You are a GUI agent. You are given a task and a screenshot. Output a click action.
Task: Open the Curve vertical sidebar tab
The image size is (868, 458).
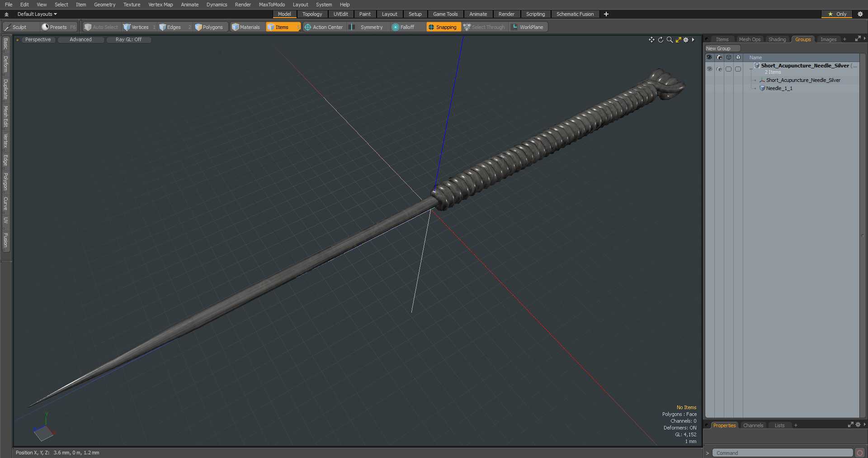[x=6, y=203]
